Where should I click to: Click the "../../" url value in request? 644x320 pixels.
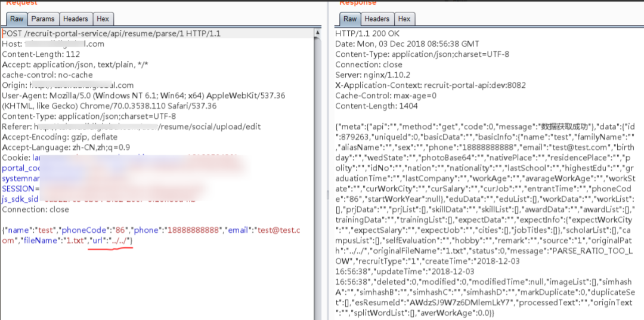pos(119,241)
